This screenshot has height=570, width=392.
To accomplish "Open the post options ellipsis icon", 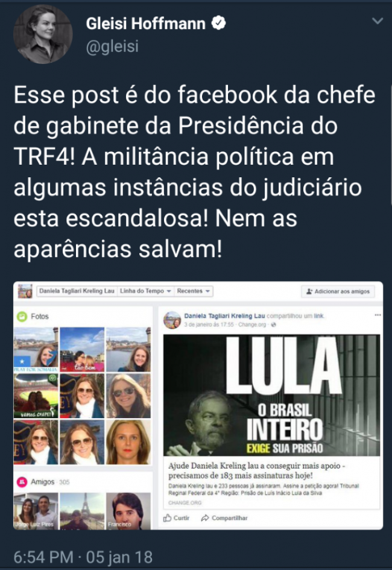I will [x=378, y=315].
